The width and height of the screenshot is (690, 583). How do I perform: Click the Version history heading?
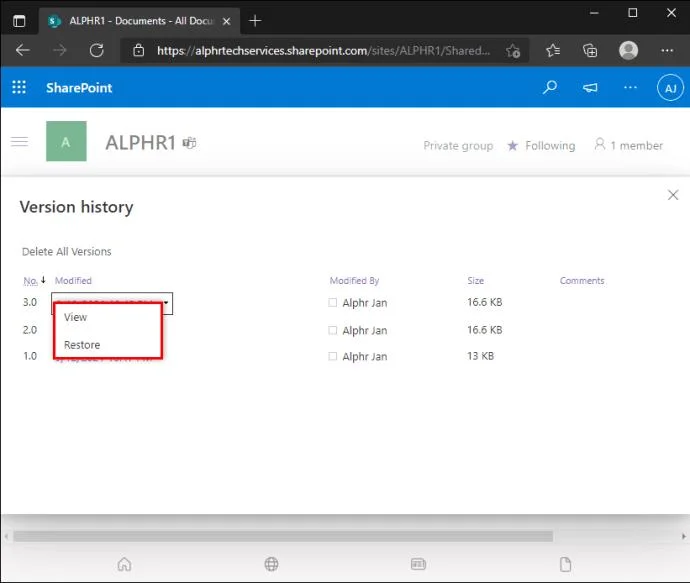pos(76,207)
